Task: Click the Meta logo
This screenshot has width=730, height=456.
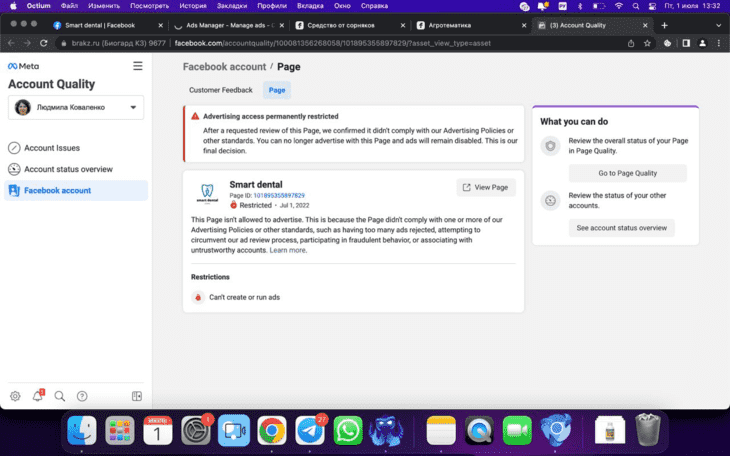Action: (23, 66)
